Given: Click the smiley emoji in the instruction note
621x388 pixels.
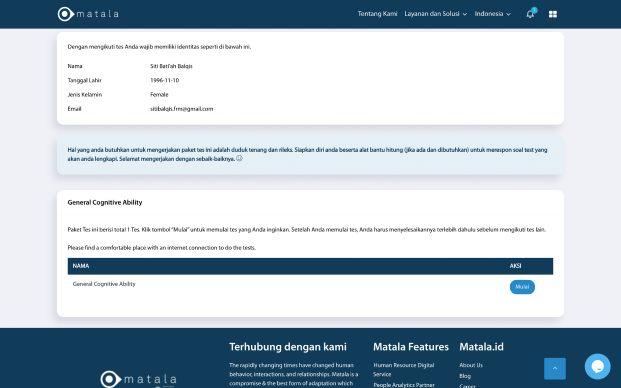Looking at the screenshot, I should pos(239,158).
